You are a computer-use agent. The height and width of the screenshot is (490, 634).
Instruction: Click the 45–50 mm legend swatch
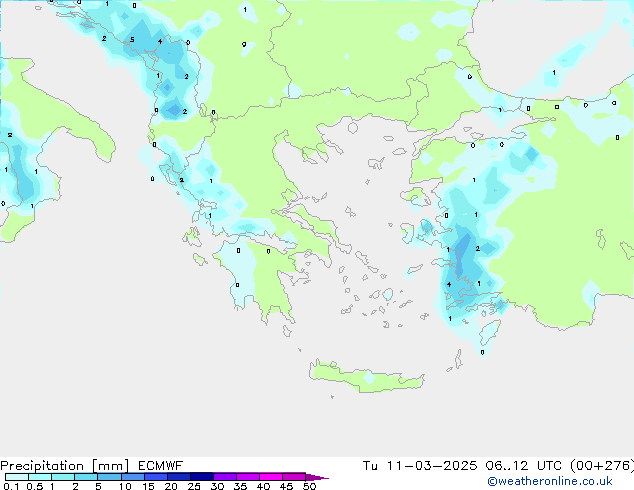coord(294,477)
